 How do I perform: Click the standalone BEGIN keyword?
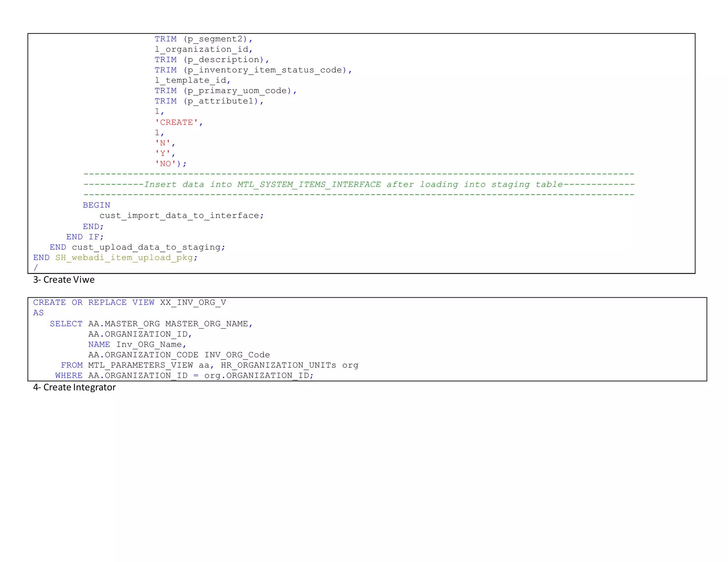point(96,205)
